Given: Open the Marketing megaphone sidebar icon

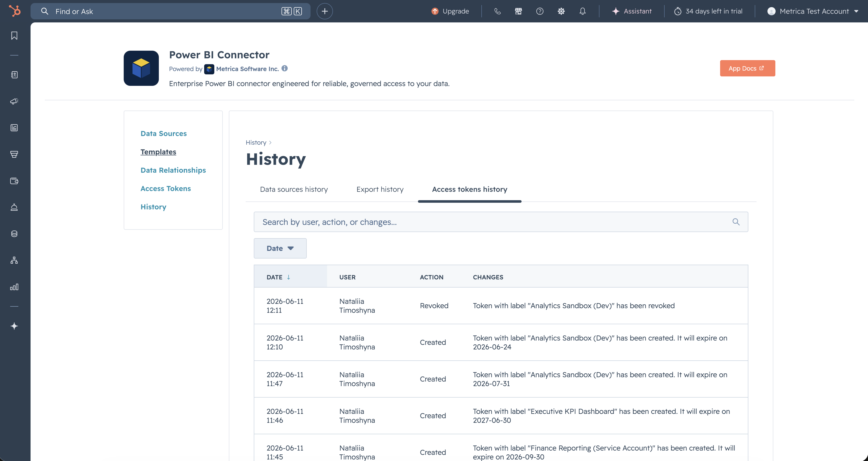Looking at the screenshot, I should point(14,101).
